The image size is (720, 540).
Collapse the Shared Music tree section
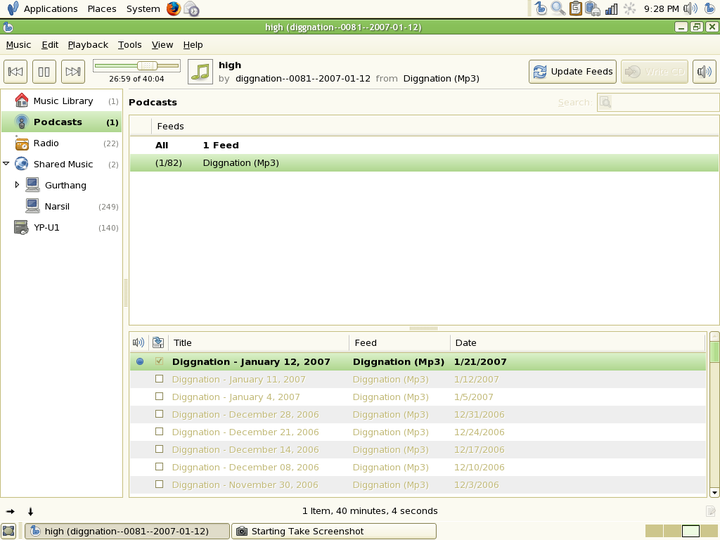click(6, 164)
